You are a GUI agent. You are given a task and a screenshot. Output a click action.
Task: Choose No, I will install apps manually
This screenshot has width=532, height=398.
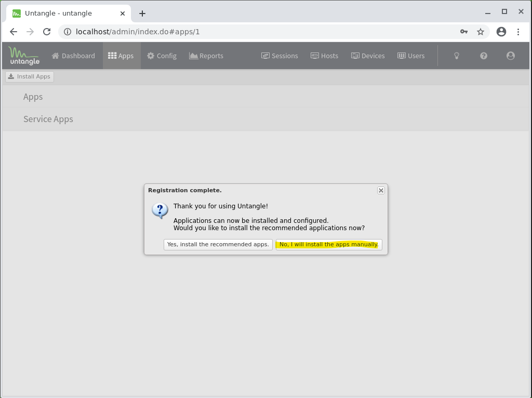coord(329,245)
